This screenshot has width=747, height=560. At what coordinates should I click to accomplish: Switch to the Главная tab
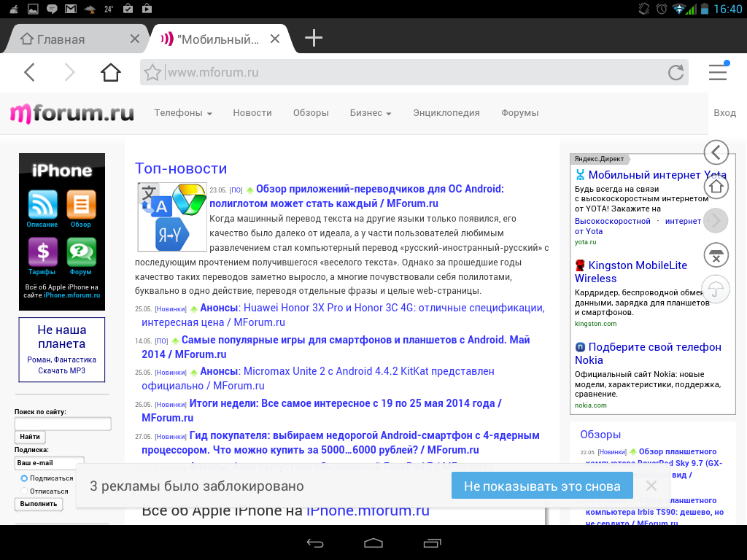coord(76,39)
